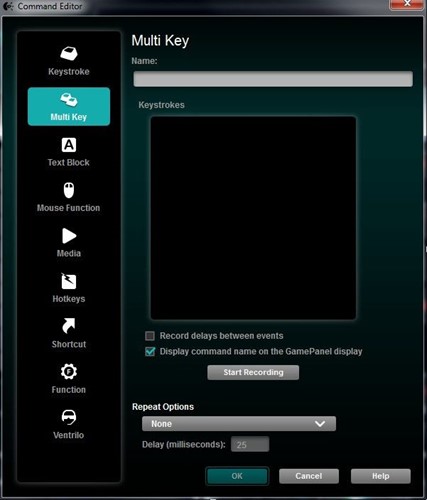Select the Shortcut arrow icon
Image resolution: width=427 pixels, height=500 pixels.
pyautogui.click(x=69, y=326)
